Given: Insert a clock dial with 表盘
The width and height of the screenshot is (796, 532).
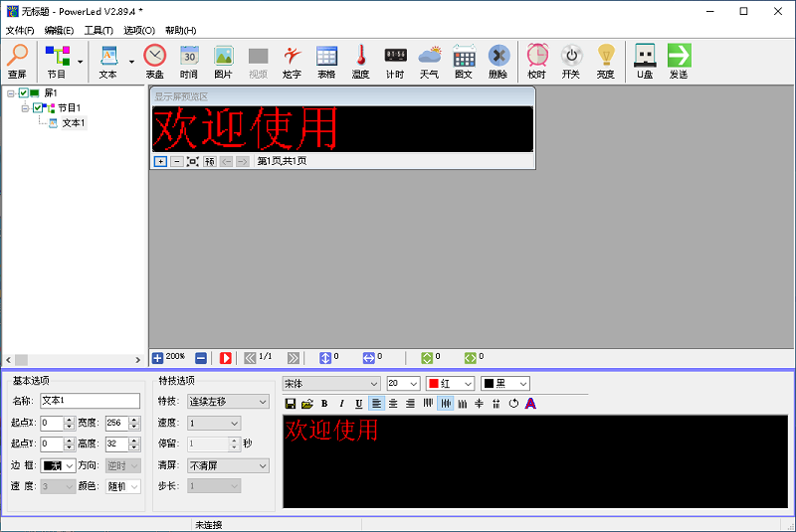Looking at the screenshot, I should tap(154, 61).
